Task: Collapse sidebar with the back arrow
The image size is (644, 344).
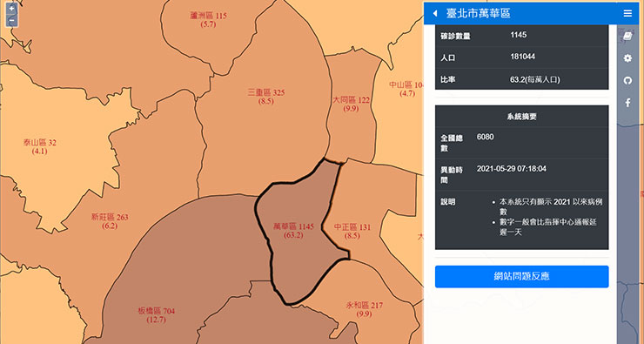Action: point(435,14)
